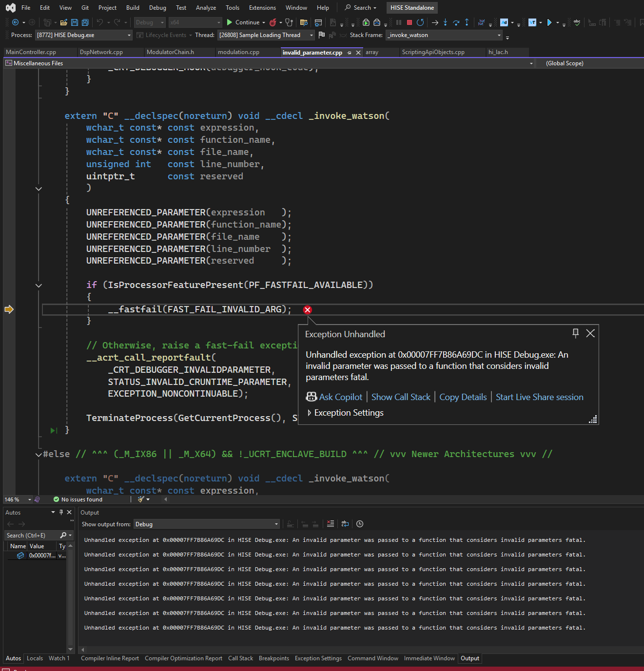Close the invalid_parameter.cpp tab
644x671 pixels.
(x=358, y=53)
